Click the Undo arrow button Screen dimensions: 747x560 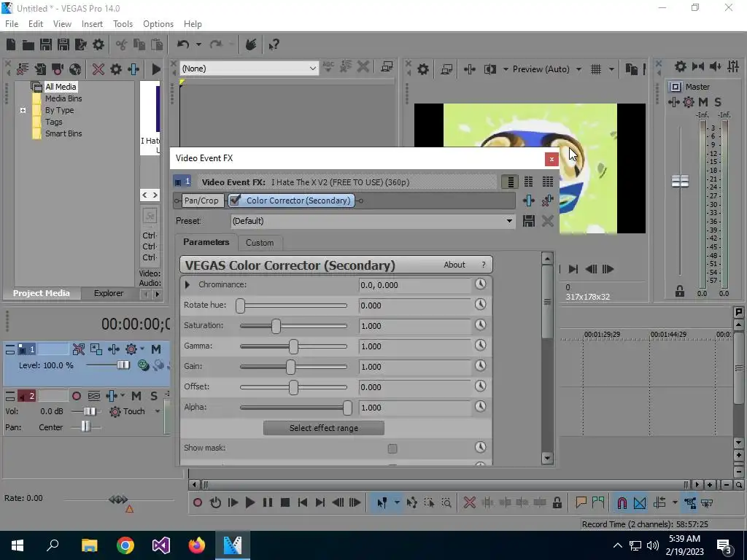(183, 44)
